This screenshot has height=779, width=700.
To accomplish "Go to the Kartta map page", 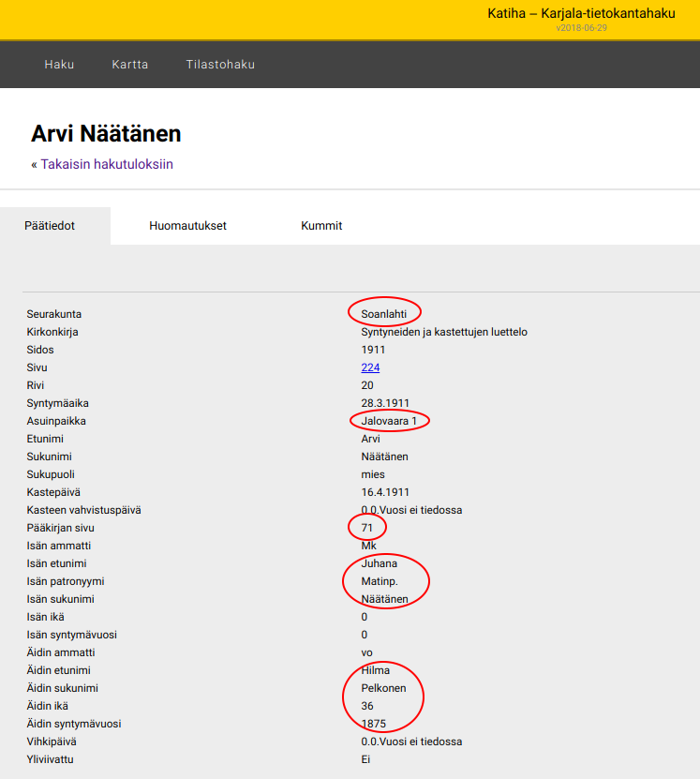I will [x=130, y=65].
